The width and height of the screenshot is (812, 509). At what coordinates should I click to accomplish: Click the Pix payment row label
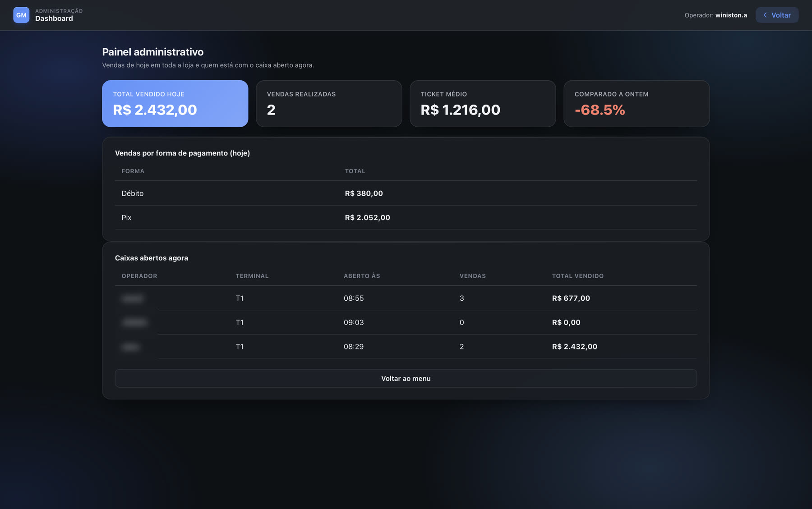pyautogui.click(x=126, y=217)
